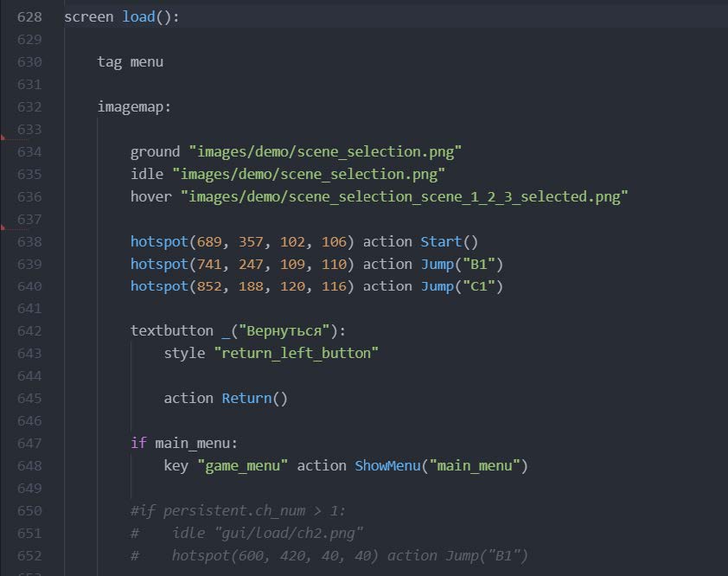Click the "imagemap:" keyword
The image size is (728, 576).
pyautogui.click(x=134, y=107)
